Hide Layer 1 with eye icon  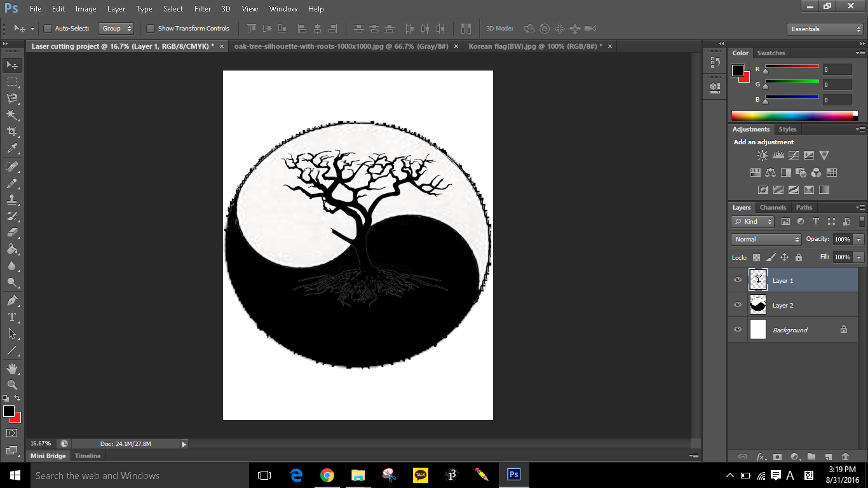[x=738, y=280]
